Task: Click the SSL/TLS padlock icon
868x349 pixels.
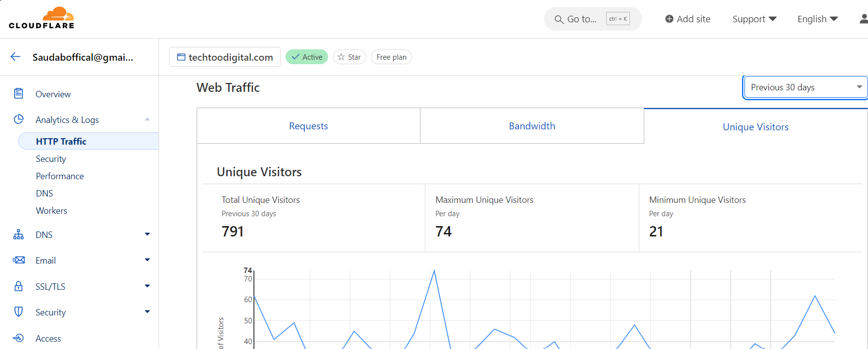Action: (19, 286)
